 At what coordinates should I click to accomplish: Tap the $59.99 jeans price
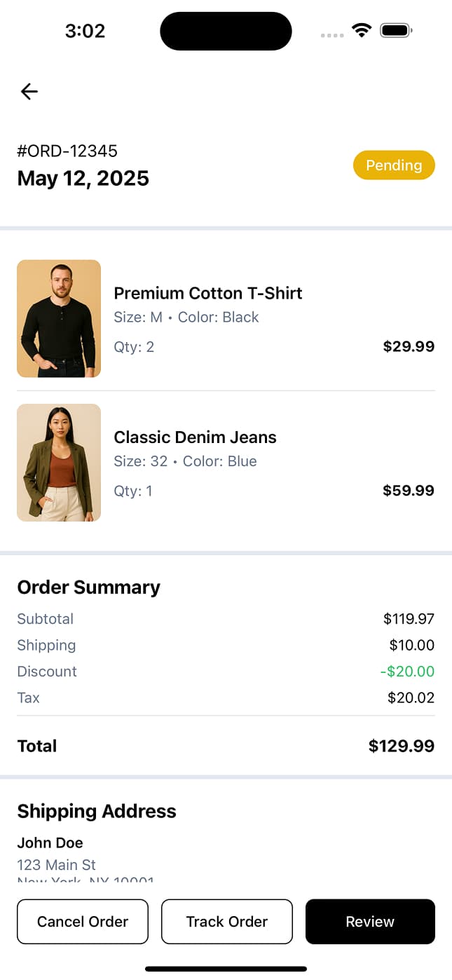coord(409,491)
